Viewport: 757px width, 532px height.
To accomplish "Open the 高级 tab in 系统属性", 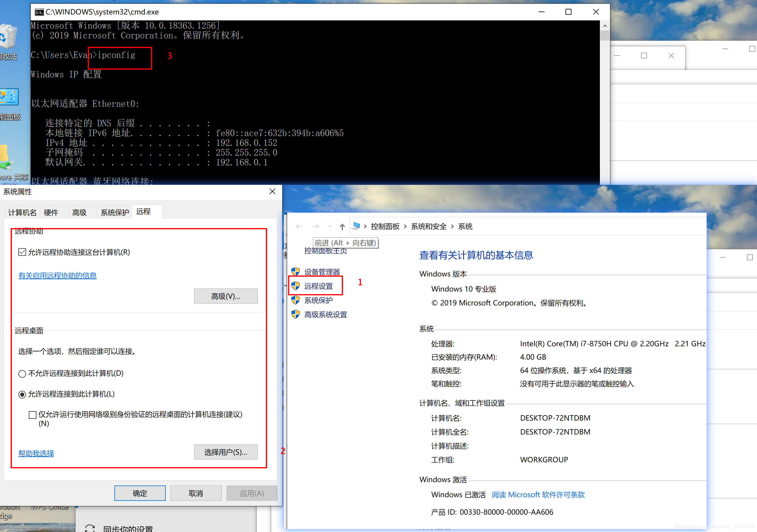I will click(79, 212).
